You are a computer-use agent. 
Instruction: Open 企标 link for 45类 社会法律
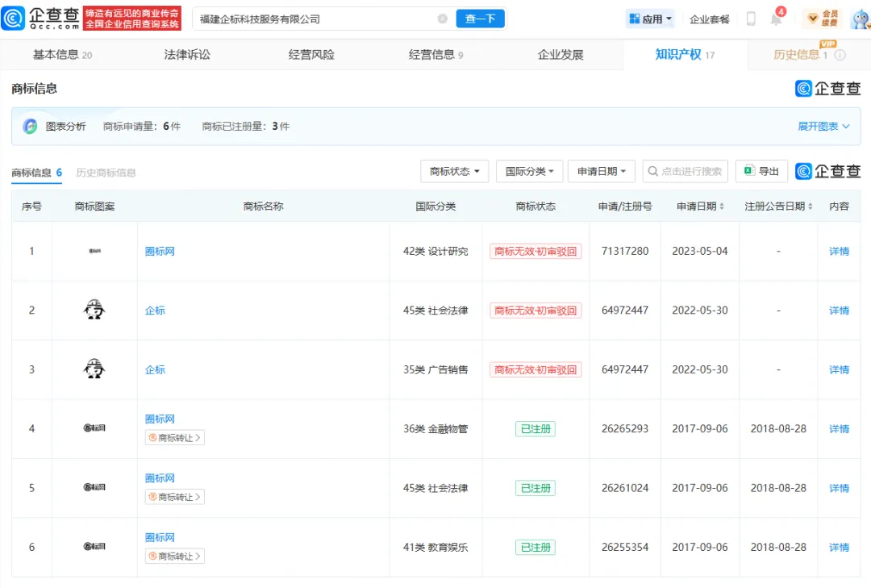click(x=155, y=310)
